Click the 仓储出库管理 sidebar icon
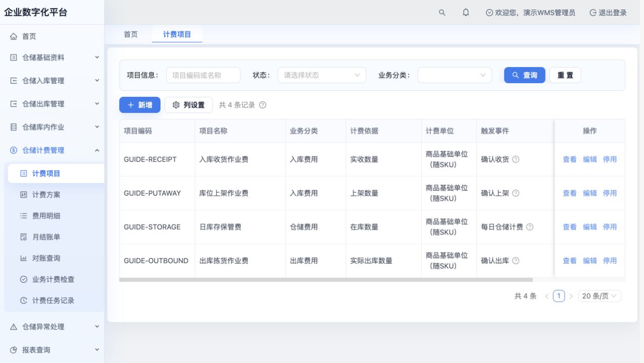 (x=14, y=104)
